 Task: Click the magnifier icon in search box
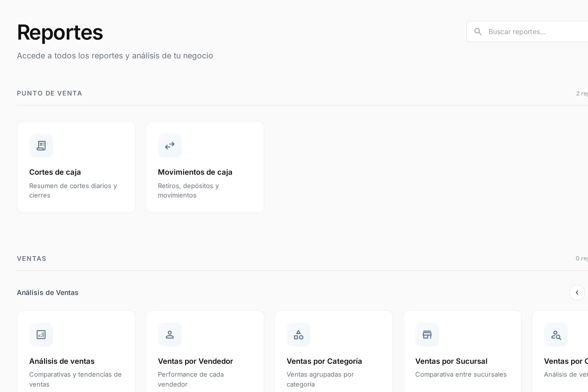pos(478,32)
